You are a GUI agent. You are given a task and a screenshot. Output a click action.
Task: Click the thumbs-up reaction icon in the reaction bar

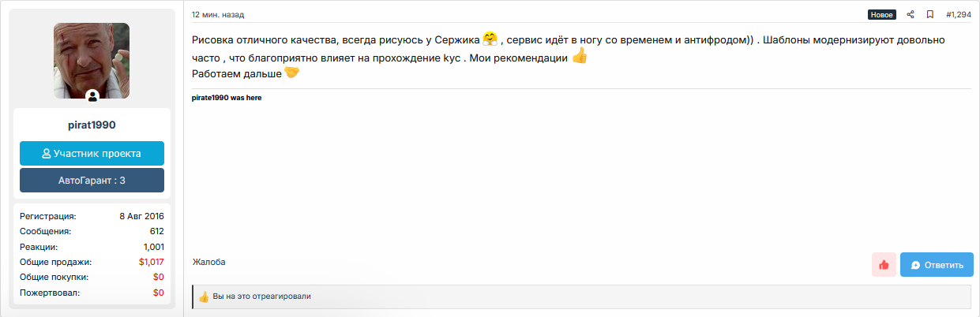click(x=204, y=296)
